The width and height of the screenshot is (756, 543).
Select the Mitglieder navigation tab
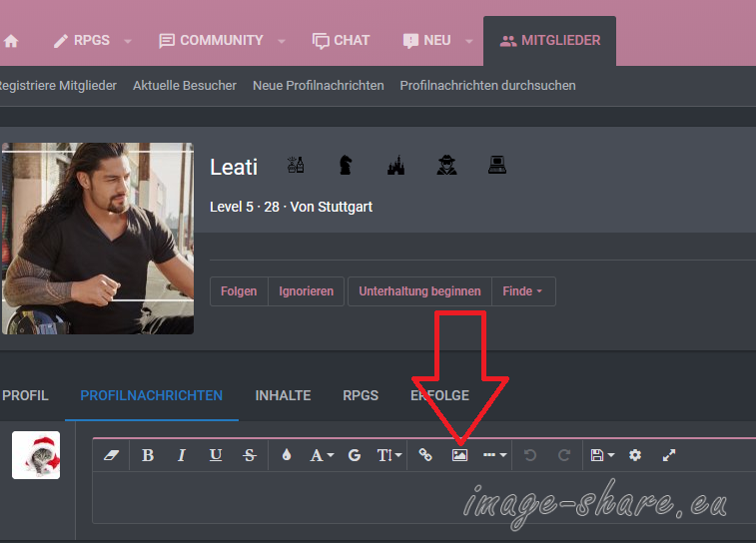[x=549, y=41]
